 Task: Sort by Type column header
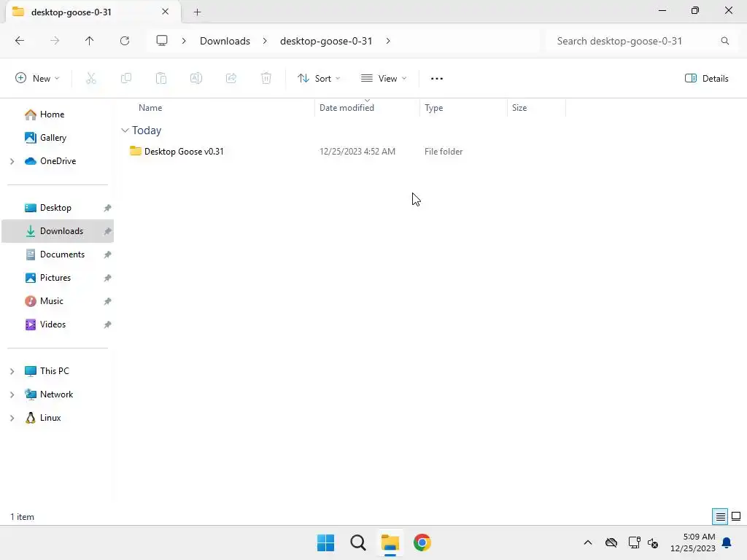433,108
